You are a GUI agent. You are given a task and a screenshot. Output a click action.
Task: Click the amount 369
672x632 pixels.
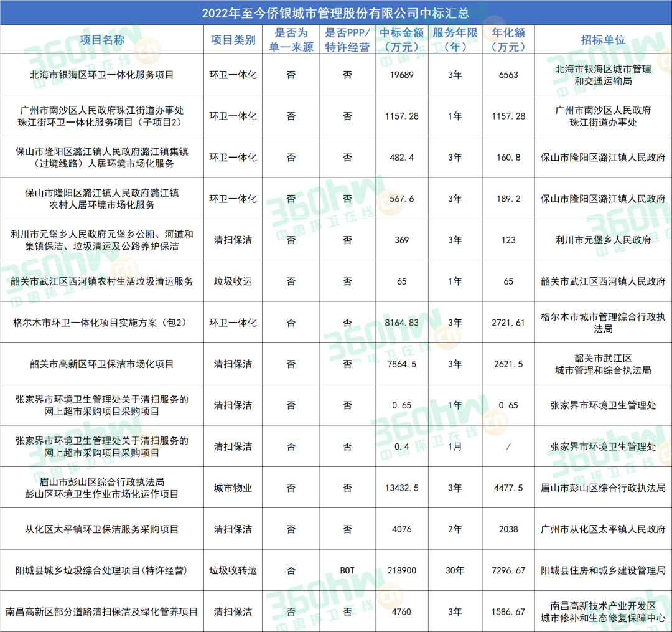(401, 240)
